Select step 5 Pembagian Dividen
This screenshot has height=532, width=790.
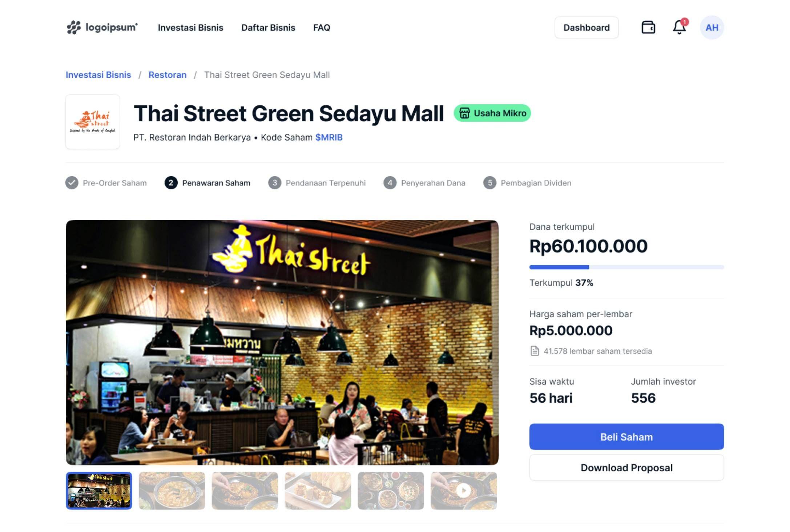coord(527,183)
